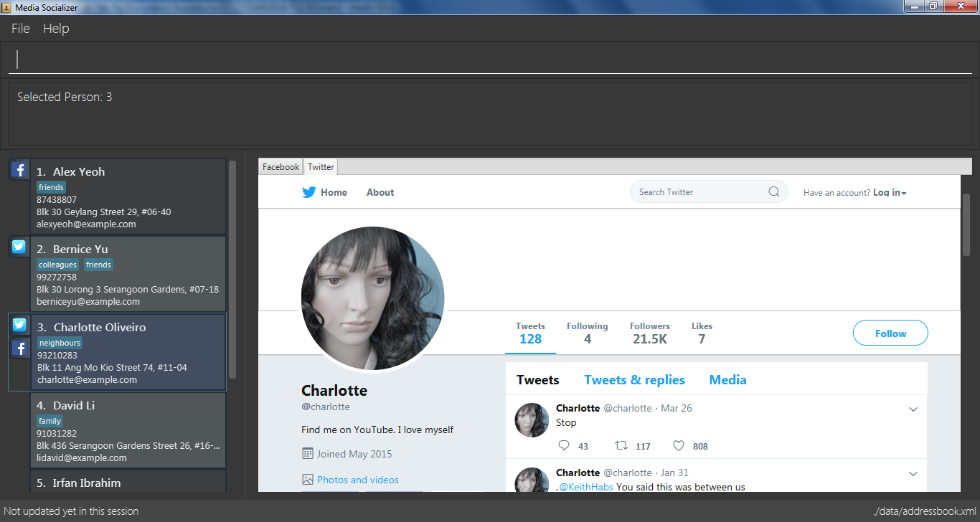Viewport: 980px width, 522px height.
Task: Click email lidavid@example.com
Action: point(82,457)
